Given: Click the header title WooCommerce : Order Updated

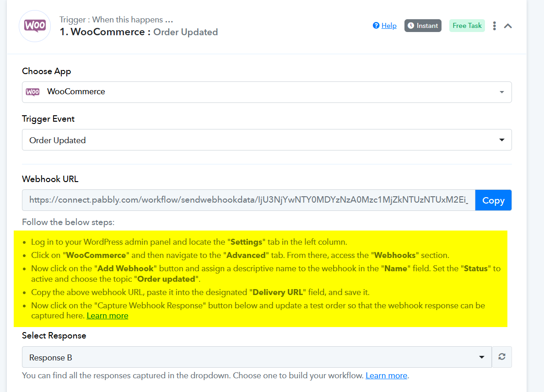Looking at the screenshot, I should [139, 32].
